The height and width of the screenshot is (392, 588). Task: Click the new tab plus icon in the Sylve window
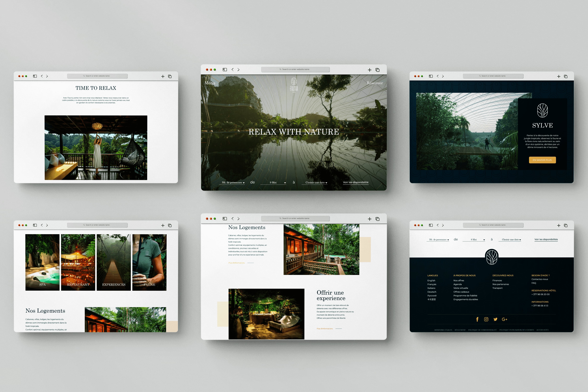coord(559,76)
